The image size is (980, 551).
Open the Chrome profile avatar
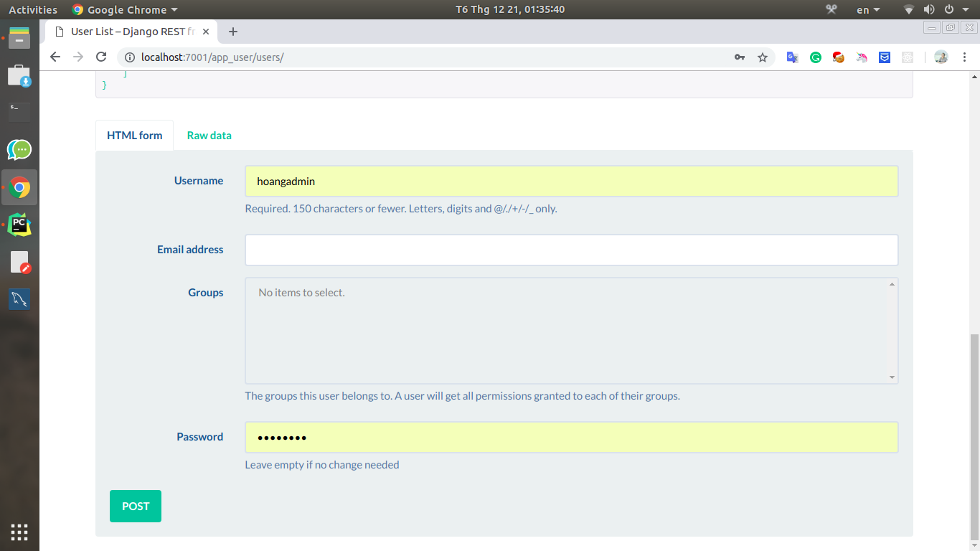[x=941, y=57]
